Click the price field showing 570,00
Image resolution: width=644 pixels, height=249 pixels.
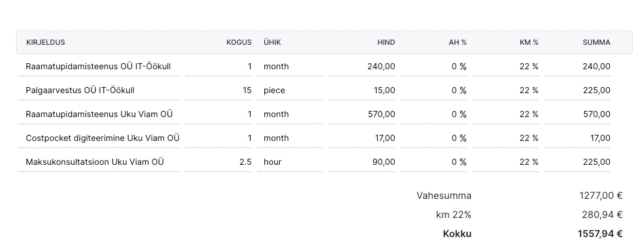(362, 114)
